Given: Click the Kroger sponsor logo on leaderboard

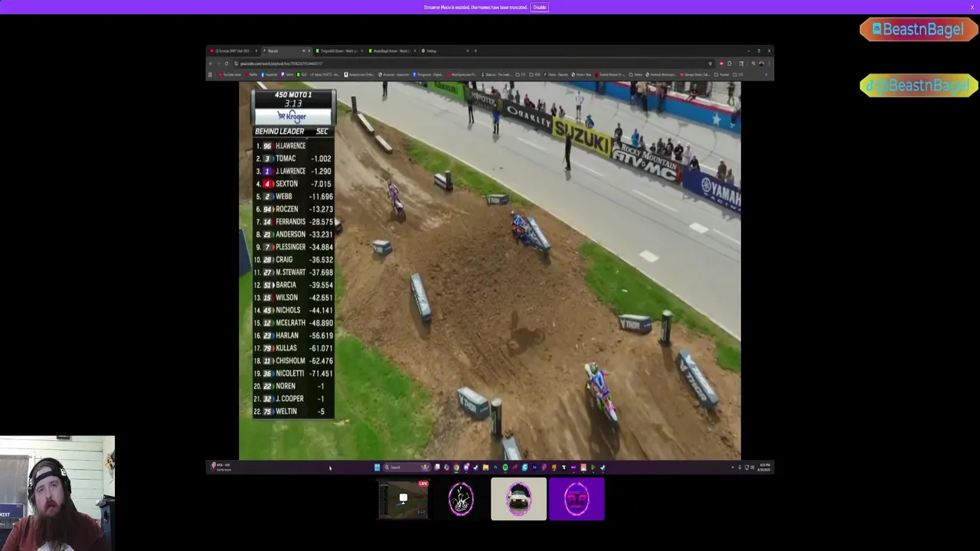Looking at the screenshot, I should coord(292,116).
